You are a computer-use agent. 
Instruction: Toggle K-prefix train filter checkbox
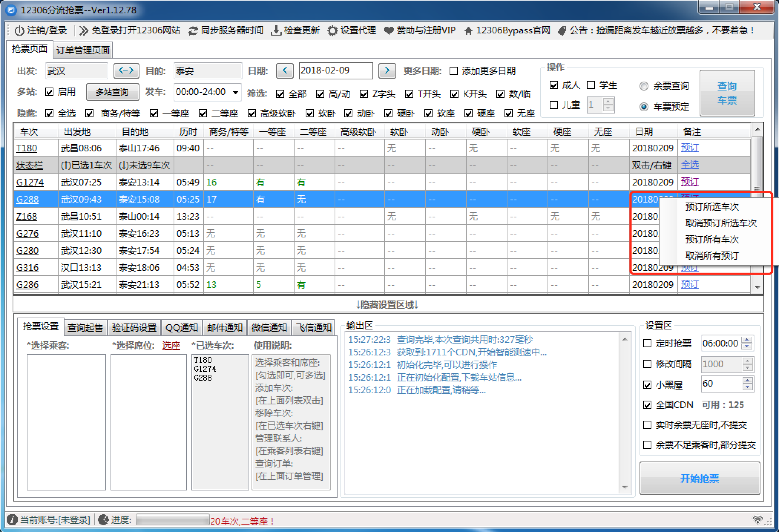pyautogui.click(x=454, y=94)
